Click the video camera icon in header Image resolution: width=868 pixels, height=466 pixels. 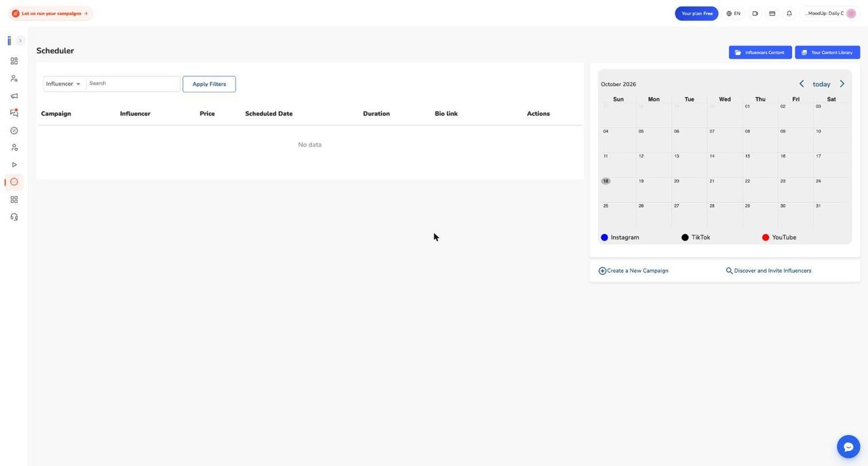(x=755, y=14)
